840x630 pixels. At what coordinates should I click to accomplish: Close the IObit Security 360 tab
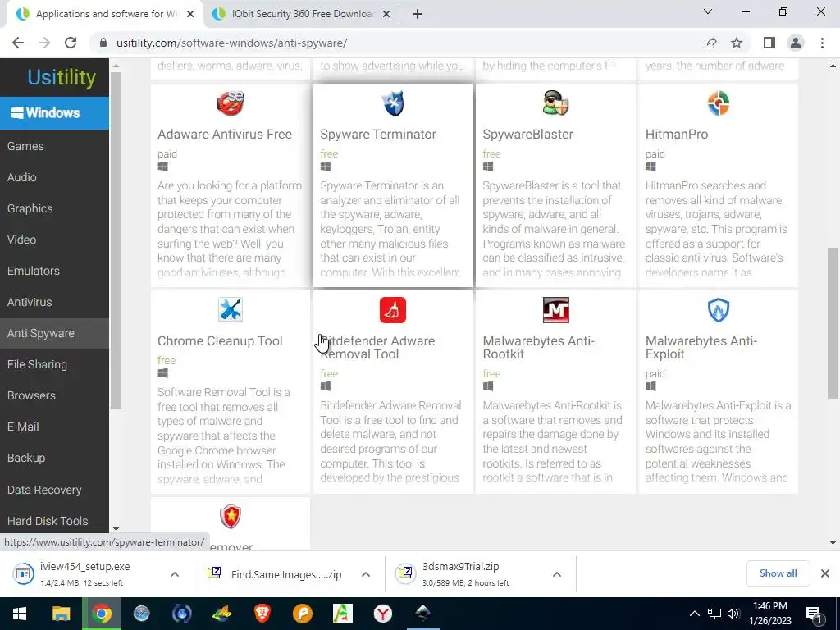click(x=386, y=14)
